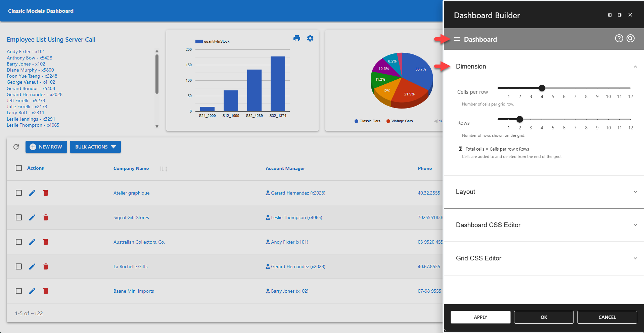Toggle the Vintage Cars legend entry
The image size is (644, 333).
click(x=399, y=121)
